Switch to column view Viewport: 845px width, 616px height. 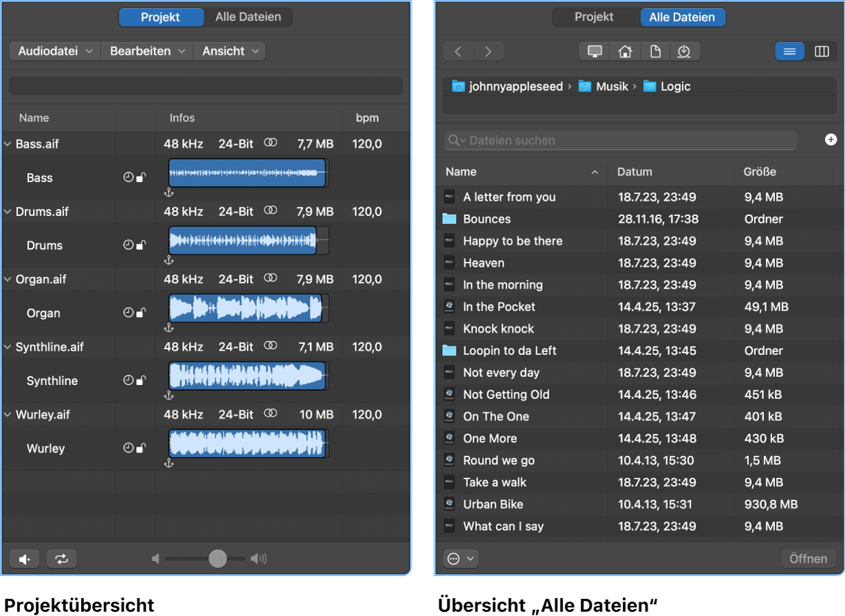pyautogui.click(x=822, y=52)
